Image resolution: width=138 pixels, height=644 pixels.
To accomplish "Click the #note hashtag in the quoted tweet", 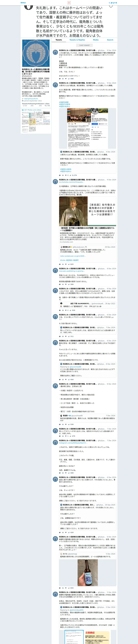I will pos(63,260).
